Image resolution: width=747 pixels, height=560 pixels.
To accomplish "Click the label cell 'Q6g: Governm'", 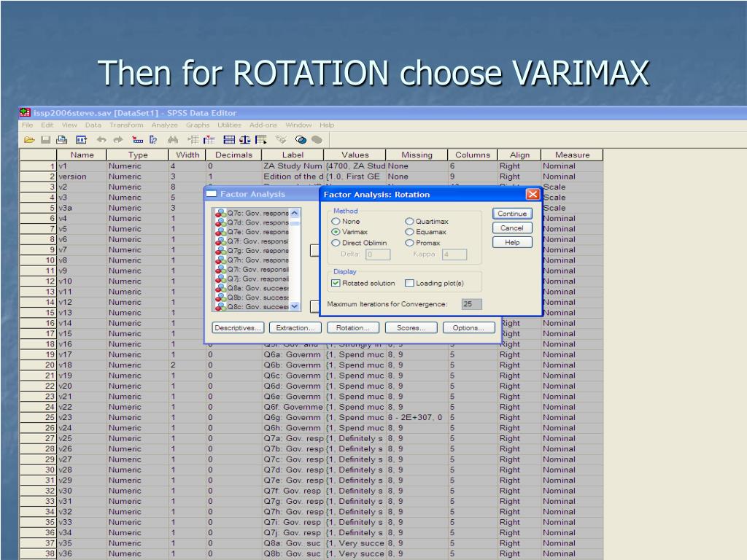I will (293, 418).
